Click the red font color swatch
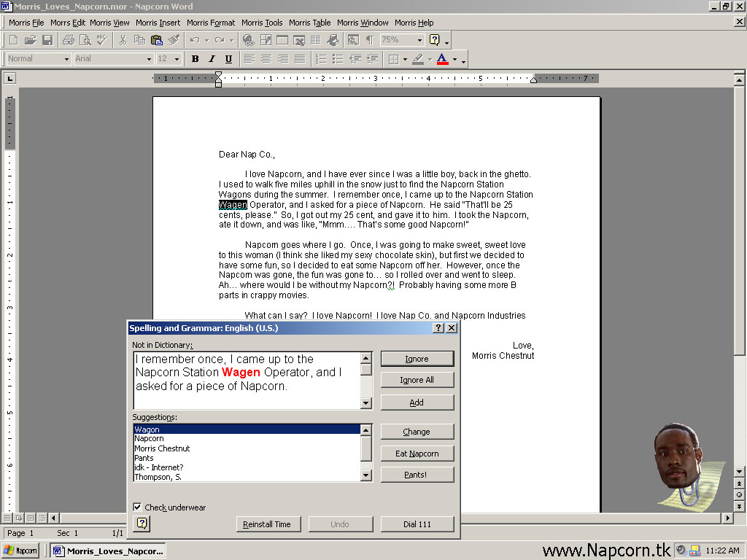This screenshot has height=560, width=747. (x=442, y=59)
